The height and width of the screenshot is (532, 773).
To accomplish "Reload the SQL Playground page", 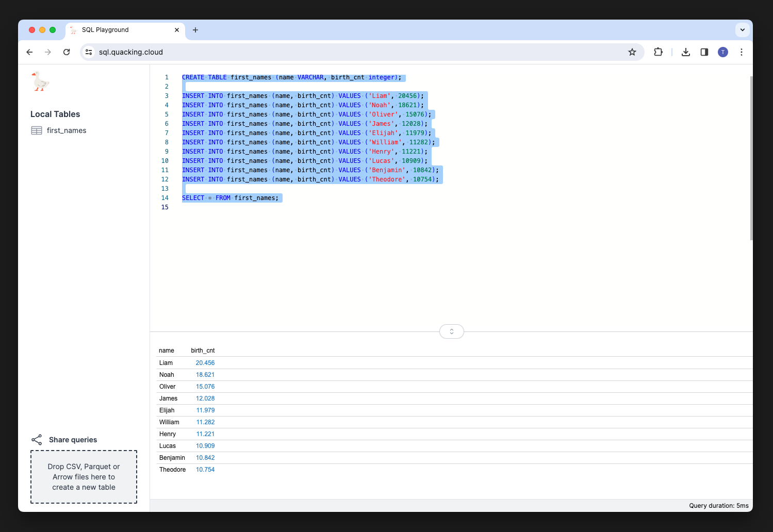I will tap(67, 52).
